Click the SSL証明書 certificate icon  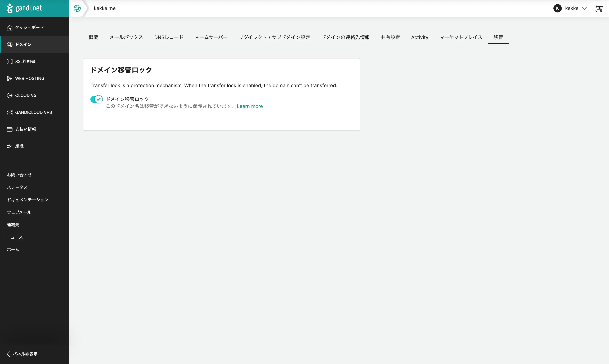click(10, 62)
